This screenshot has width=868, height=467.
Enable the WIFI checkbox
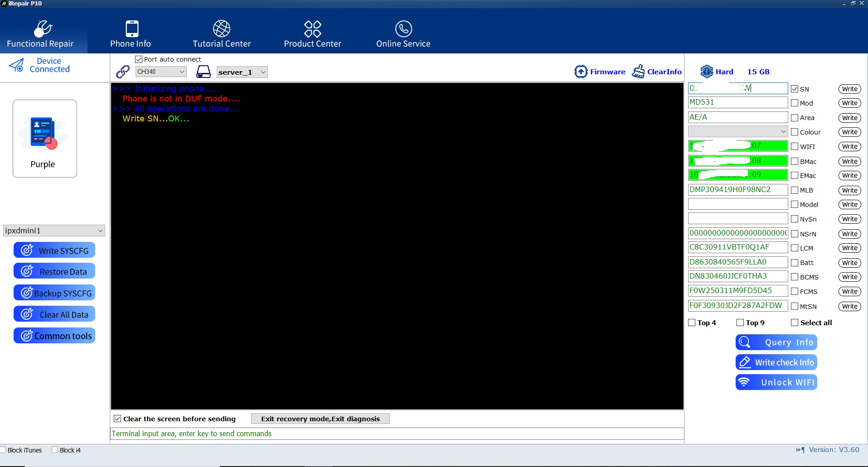(x=795, y=146)
